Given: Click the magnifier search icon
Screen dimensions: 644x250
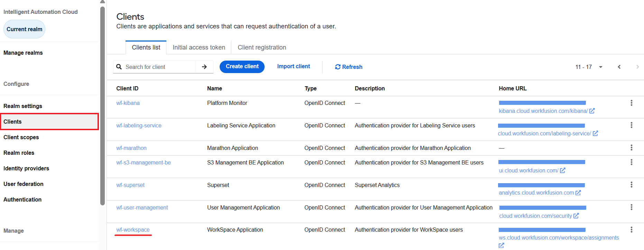Looking at the screenshot, I should (x=119, y=67).
